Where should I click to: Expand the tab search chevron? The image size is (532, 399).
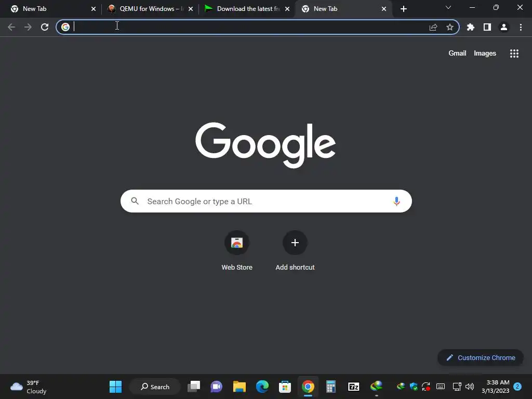pyautogui.click(x=448, y=7)
